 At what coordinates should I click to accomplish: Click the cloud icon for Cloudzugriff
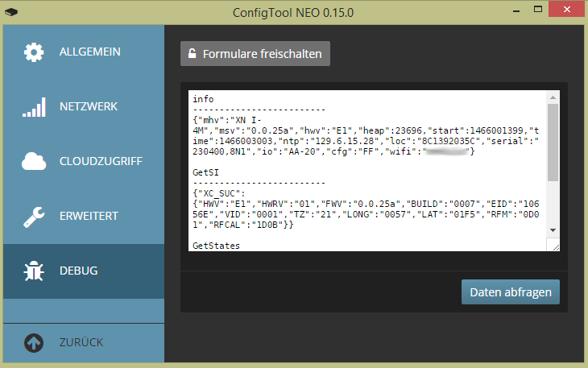click(34, 162)
